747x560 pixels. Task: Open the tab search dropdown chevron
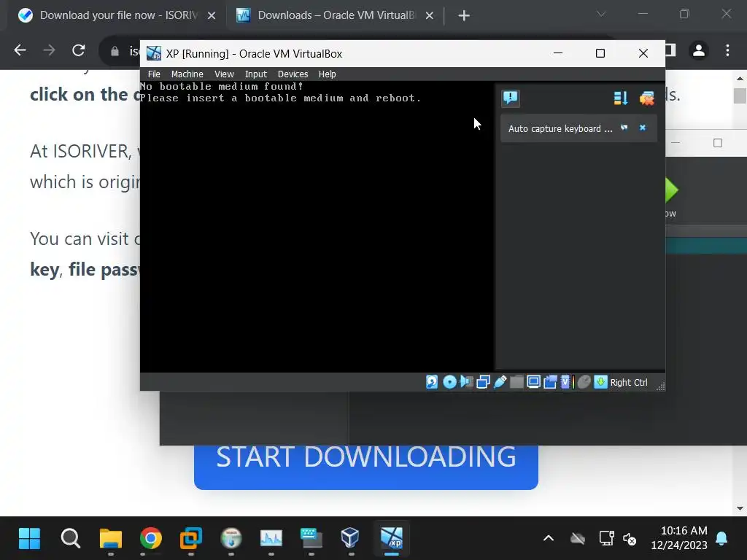click(x=601, y=15)
